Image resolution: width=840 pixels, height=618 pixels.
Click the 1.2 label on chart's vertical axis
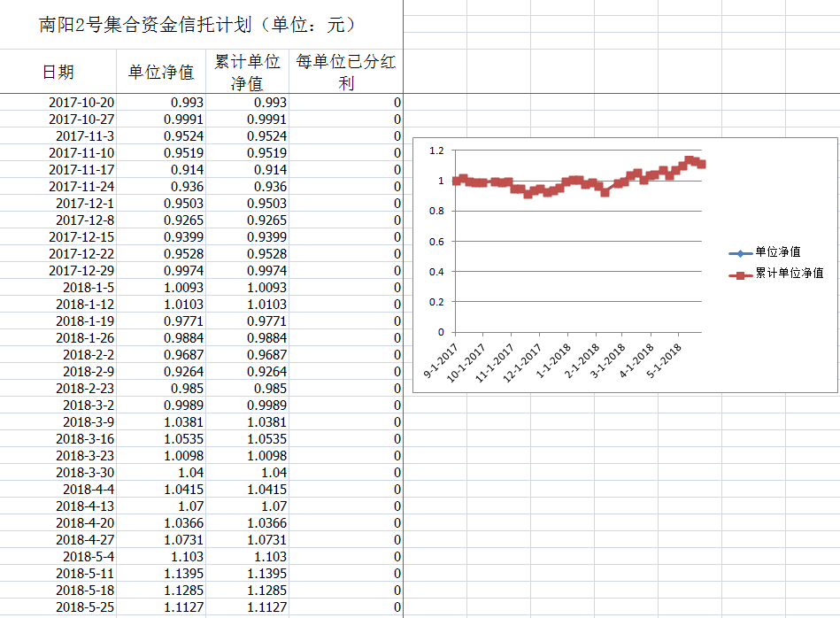(436, 151)
